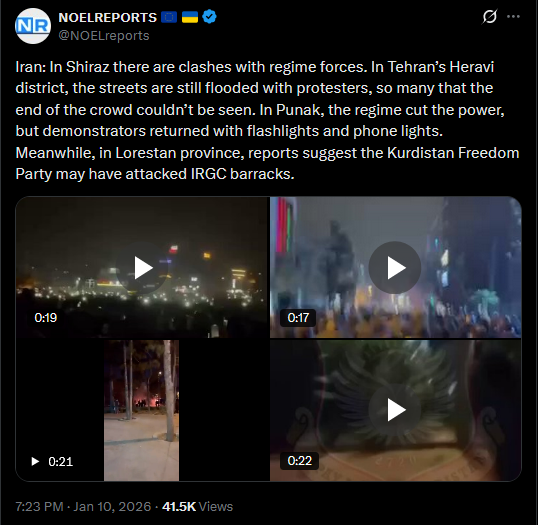Click the small play icon beside 0:21

[x=35, y=462]
